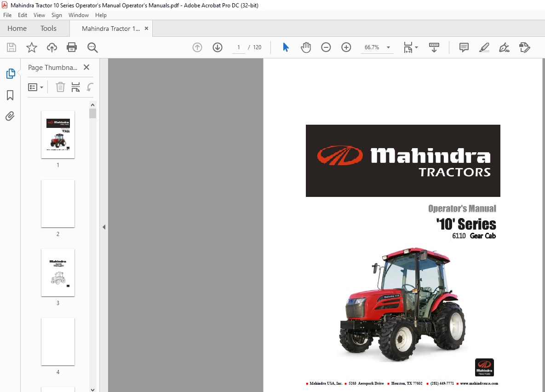Click the current page number field
The width and height of the screenshot is (545, 392).
pos(238,47)
